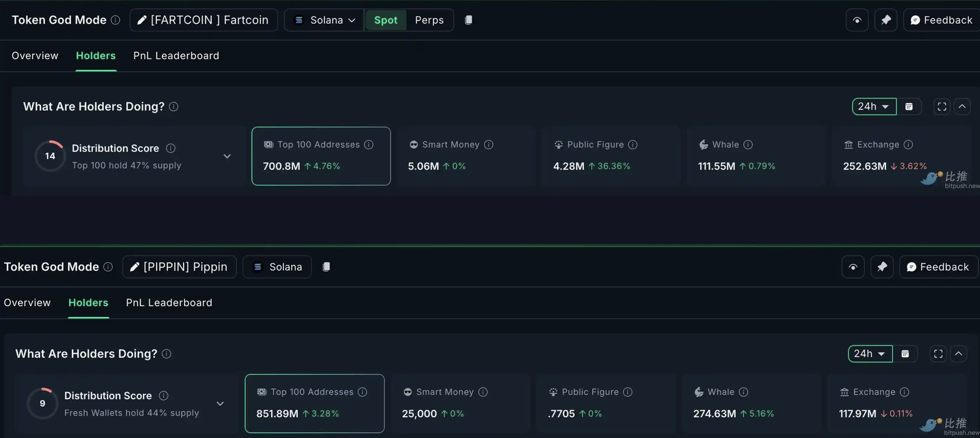Open the Solana chain dropdown for Fartcoin
The width and height of the screenshot is (980, 438).
[324, 20]
